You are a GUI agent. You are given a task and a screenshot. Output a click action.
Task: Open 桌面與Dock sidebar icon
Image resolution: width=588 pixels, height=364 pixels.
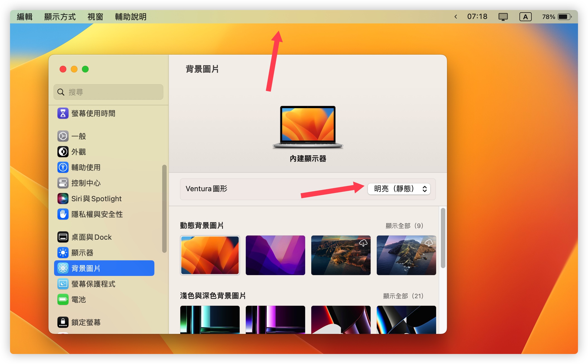(63, 237)
